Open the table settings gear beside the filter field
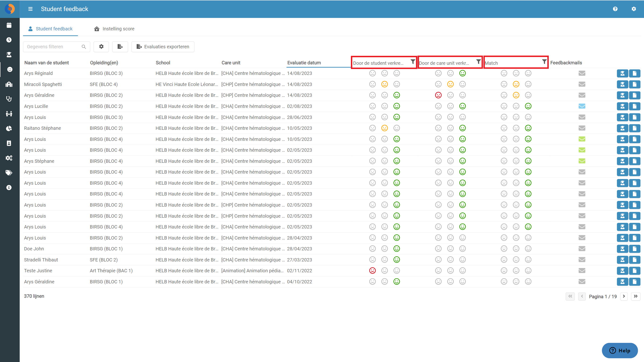The width and height of the screenshot is (644, 362). coord(101,47)
